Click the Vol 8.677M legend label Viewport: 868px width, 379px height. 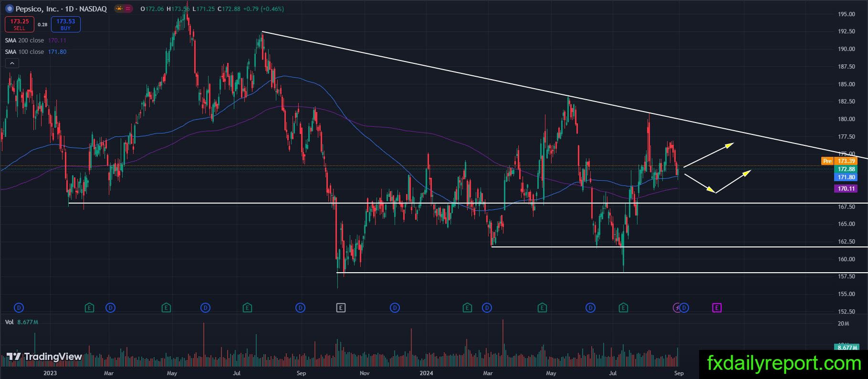[x=21, y=322]
